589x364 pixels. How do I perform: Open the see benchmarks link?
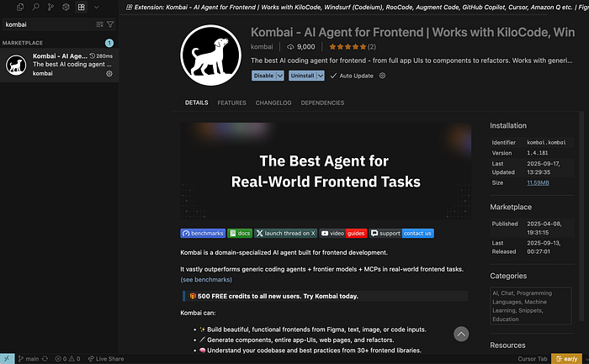point(206,280)
